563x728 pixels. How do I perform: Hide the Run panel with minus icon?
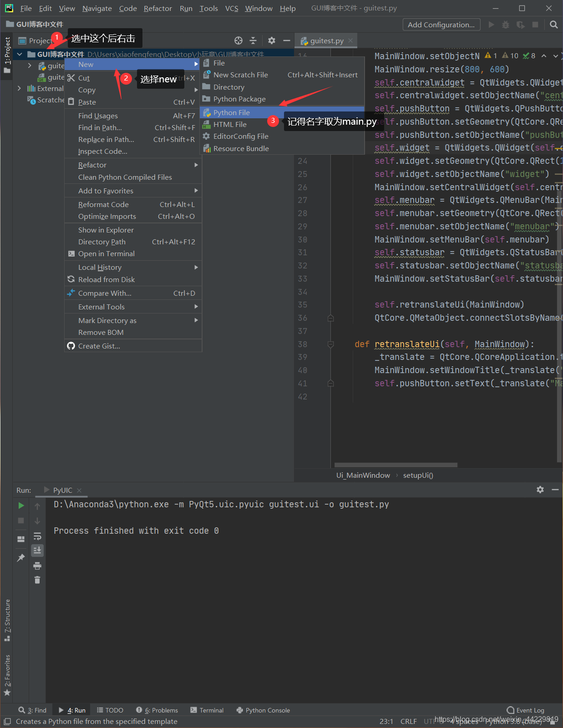[x=555, y=490]
